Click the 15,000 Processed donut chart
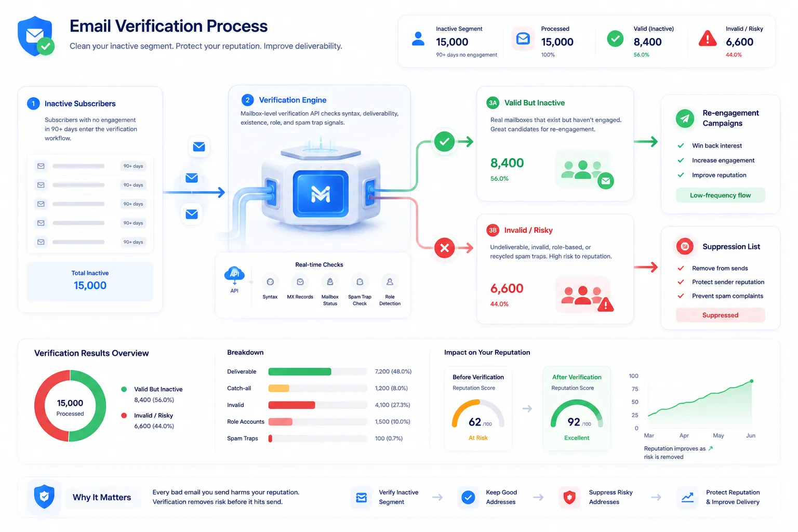The height and width of the screenshot is (532, 798). [x=70, y=406]
